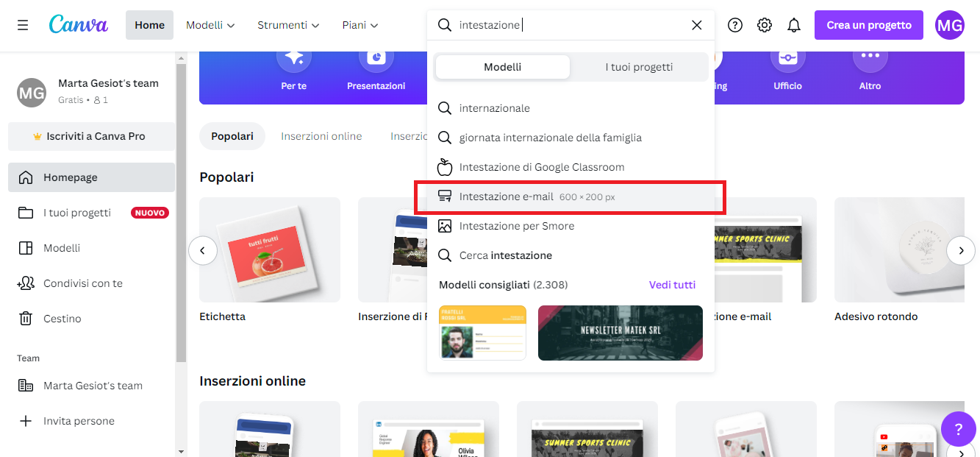Switch to the Inserzioni online filter tab
Viewport: 980px width, 457px height.
pyautogui.click(x=321, y=135)
